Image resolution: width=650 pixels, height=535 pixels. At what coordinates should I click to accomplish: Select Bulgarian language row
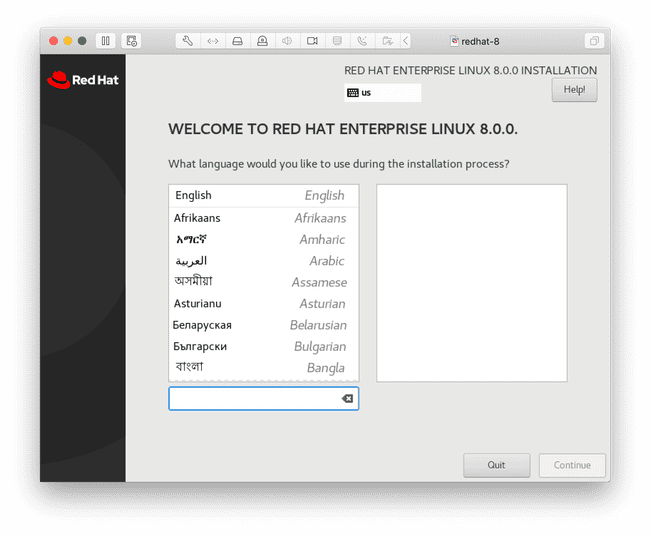click(x=264, y=346)
